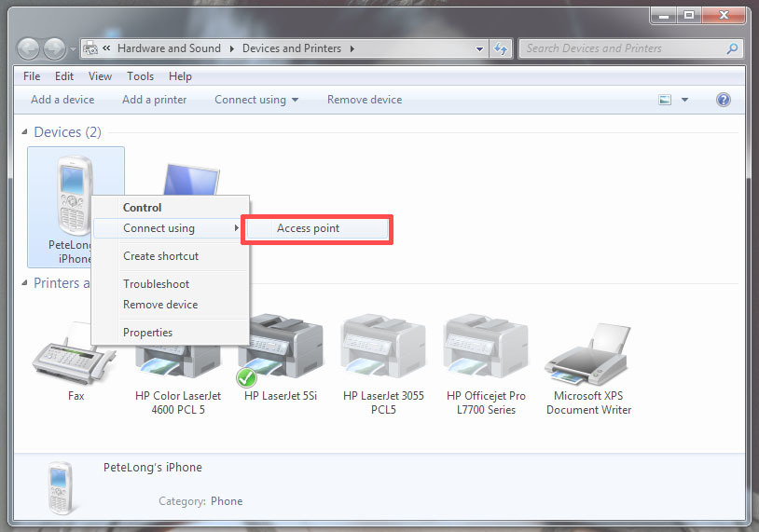Click Add a device toolbar button
The height and width of the screenshot is (532, 759).
62,100
